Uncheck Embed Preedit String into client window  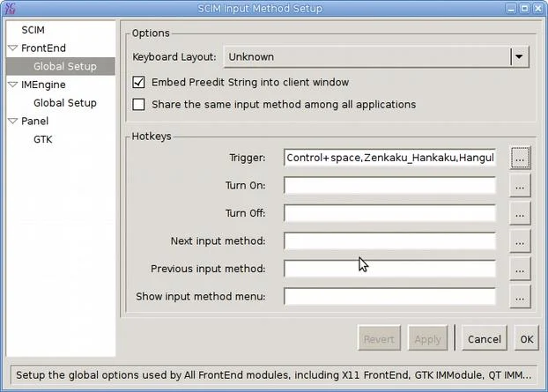138,82
